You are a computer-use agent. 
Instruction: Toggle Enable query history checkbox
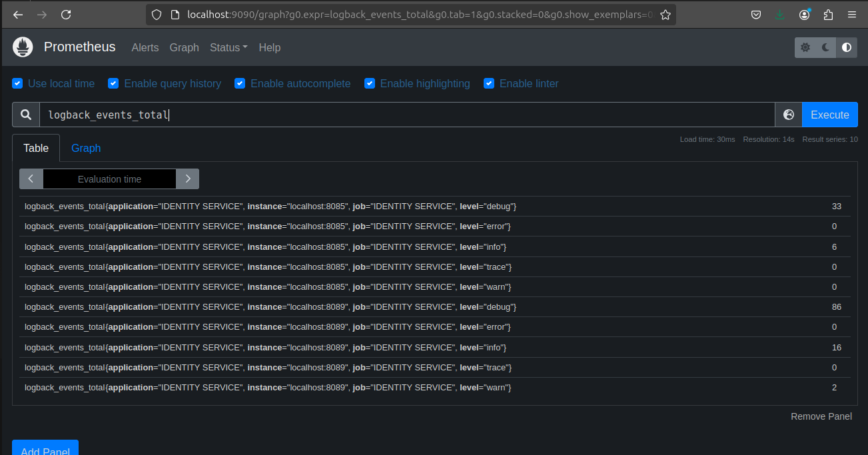113,83
